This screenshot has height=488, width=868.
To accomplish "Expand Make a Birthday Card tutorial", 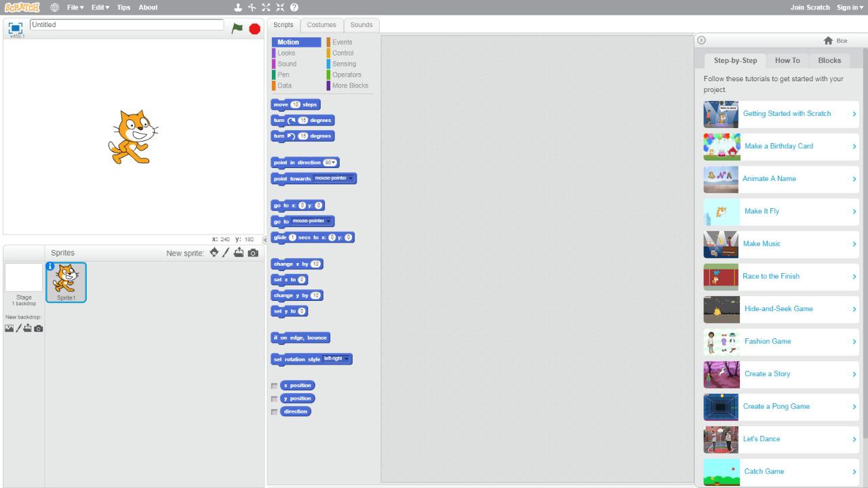I will pos(781,146).
